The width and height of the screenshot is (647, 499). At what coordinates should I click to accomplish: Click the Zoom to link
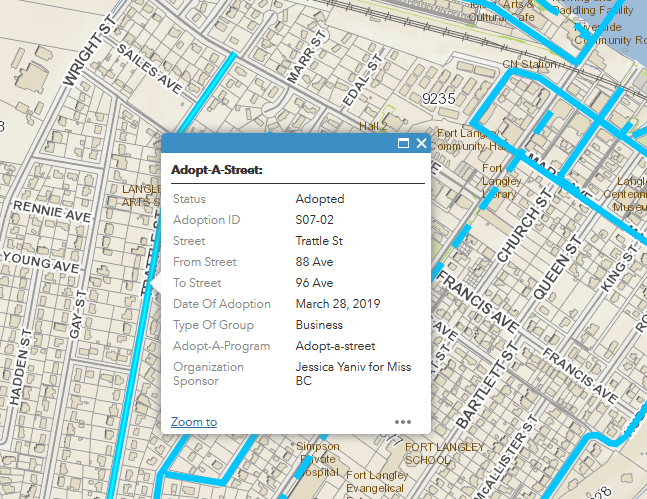(x=194, y=422)
